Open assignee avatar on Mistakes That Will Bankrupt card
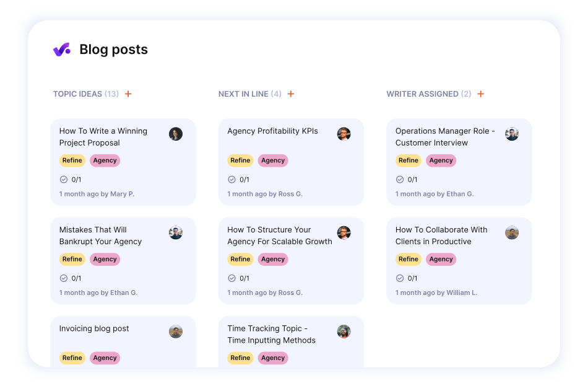The height and width of the screenshot is (383, 588). click(x=176, y=232)
